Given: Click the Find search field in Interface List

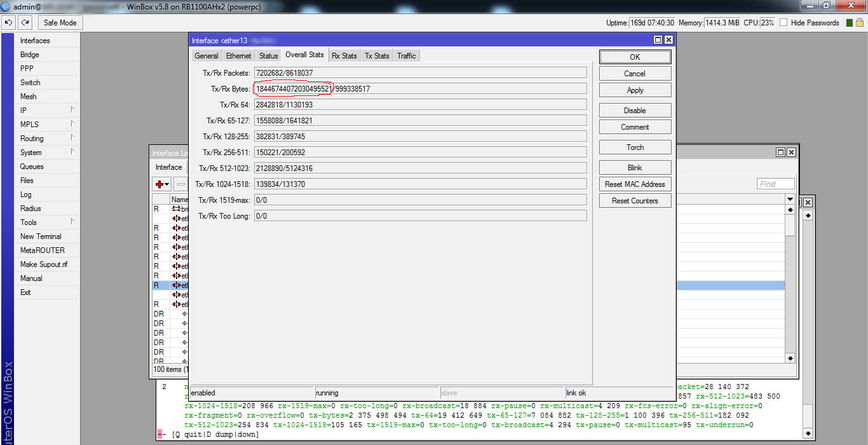Looking at the screenshot, I should tap(775, 184).
